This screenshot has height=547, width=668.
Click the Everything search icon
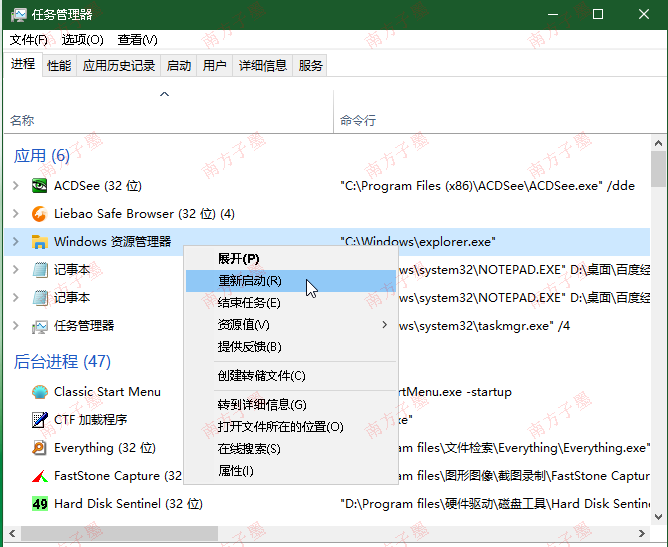click(x=40, y=448)
